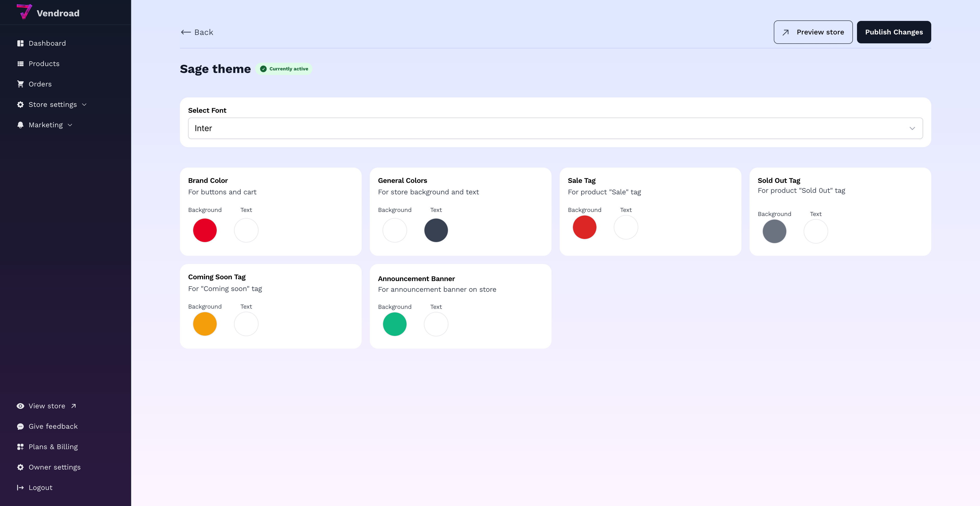Click the Logout icon at sidebar bottom
Screen dimensions: 980x506
point(20,487)
